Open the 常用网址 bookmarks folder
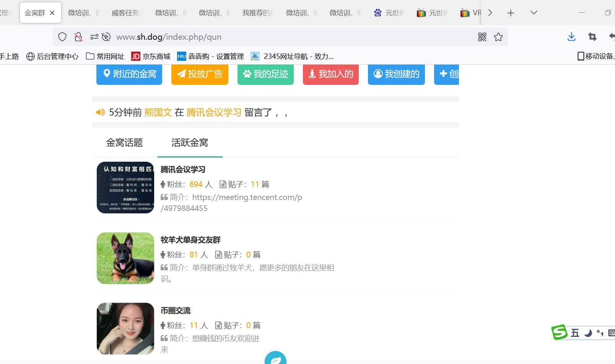Image resolution: width=615 pixels, height=364 pixels. click(105, 56)
